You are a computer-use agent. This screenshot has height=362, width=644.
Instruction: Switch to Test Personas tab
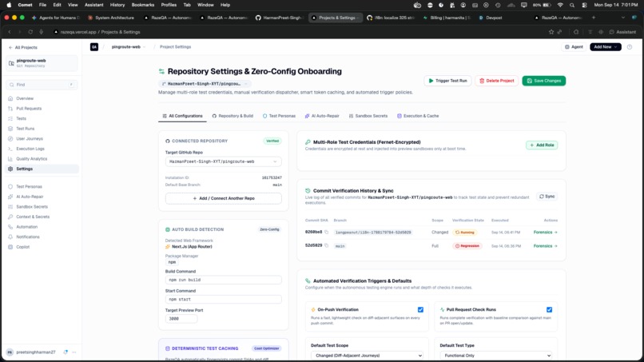point(280,116)
